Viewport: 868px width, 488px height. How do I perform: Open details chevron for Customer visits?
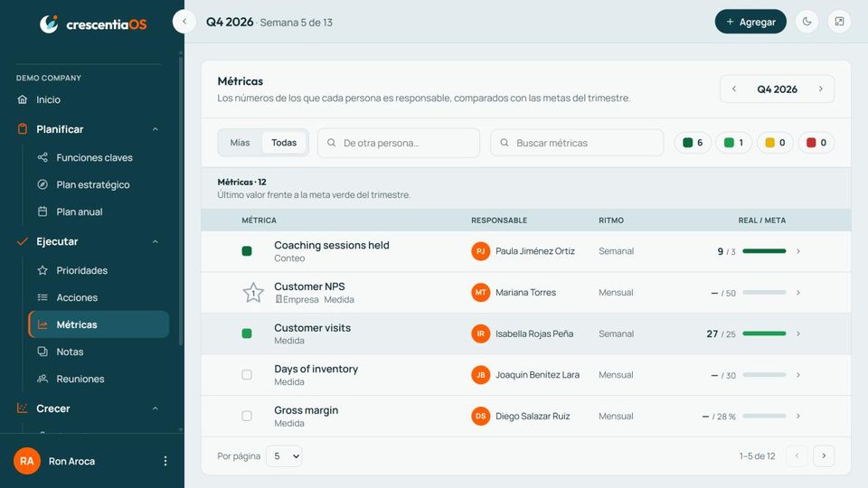click(x=798, y=333)
